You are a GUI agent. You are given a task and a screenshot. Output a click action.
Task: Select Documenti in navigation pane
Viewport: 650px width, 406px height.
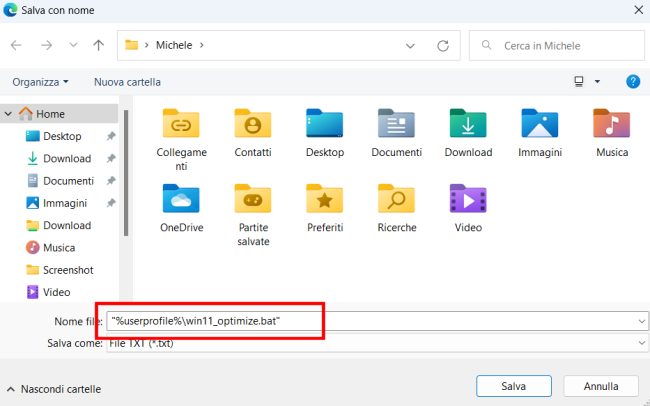68,181
